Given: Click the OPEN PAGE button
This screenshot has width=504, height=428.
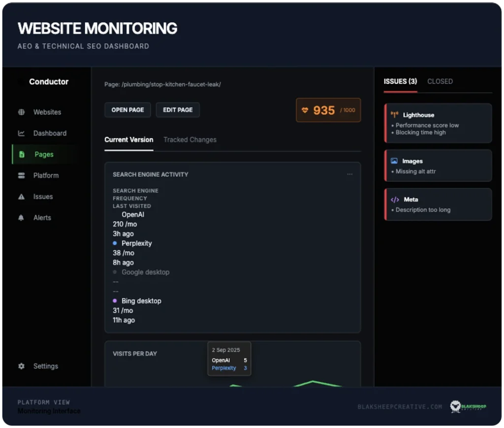Looking at the screenshot, I should (127, 110).
